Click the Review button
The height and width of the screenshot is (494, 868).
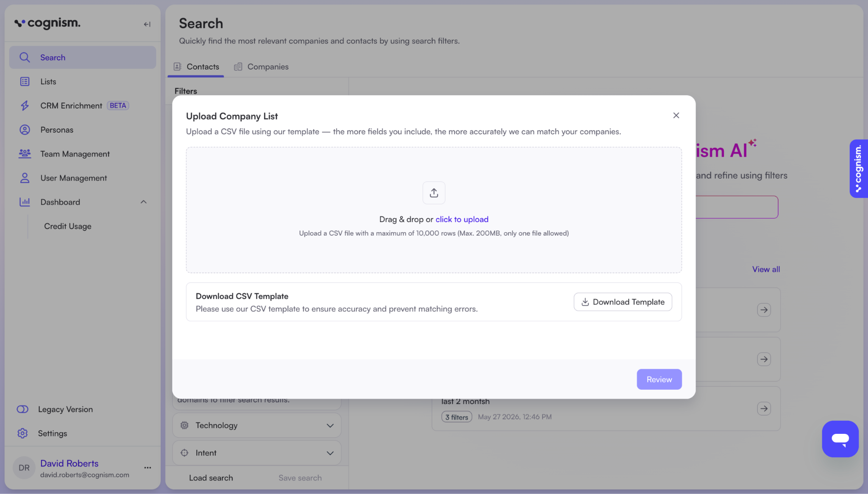659,379
